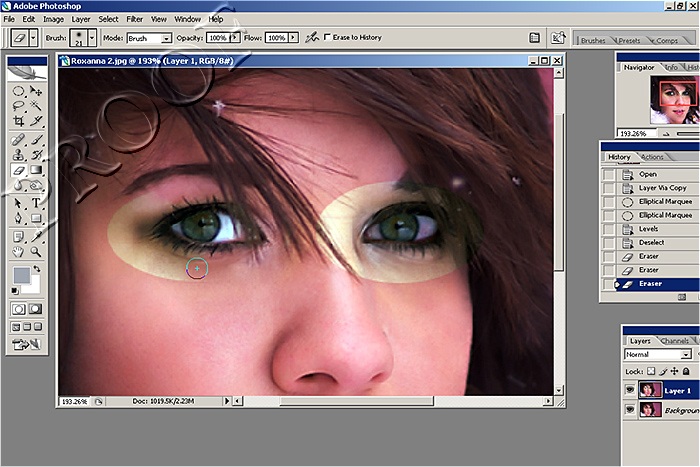
Task: Select the Magic Wand tool
Action: pos(36,106)
